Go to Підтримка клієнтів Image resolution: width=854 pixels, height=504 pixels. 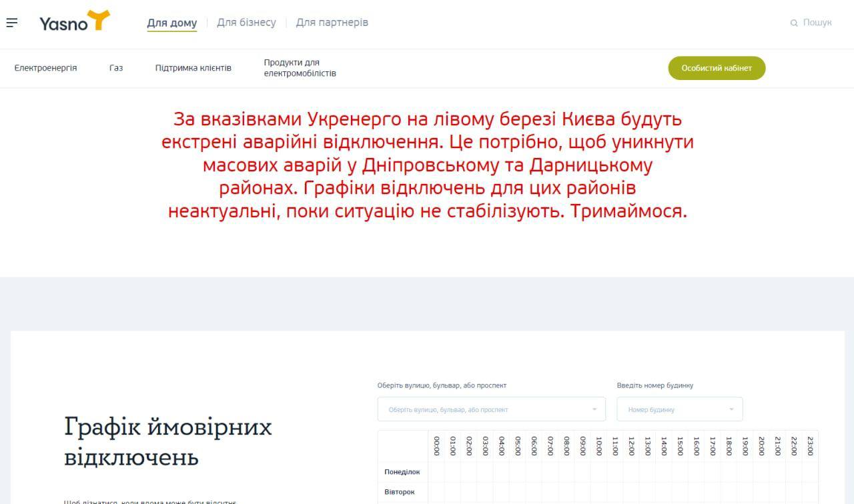click(193, 68)
